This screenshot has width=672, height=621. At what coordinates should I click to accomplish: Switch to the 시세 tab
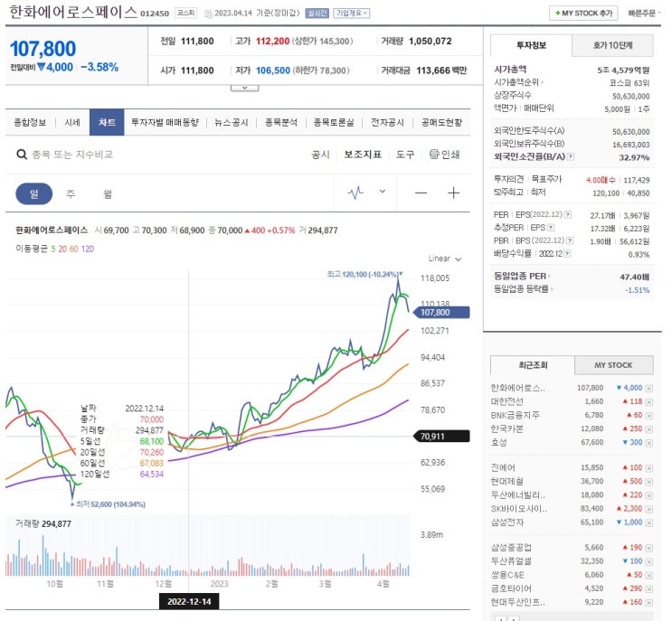click(x=72, y=123)
